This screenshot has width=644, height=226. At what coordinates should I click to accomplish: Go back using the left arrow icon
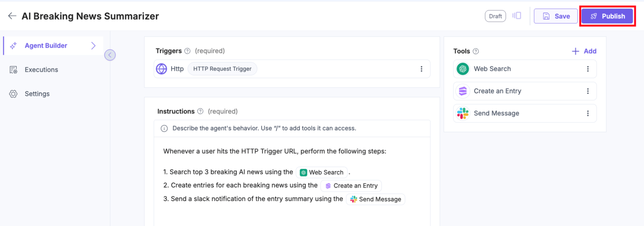pyautogui.click(x=12, y=16)
